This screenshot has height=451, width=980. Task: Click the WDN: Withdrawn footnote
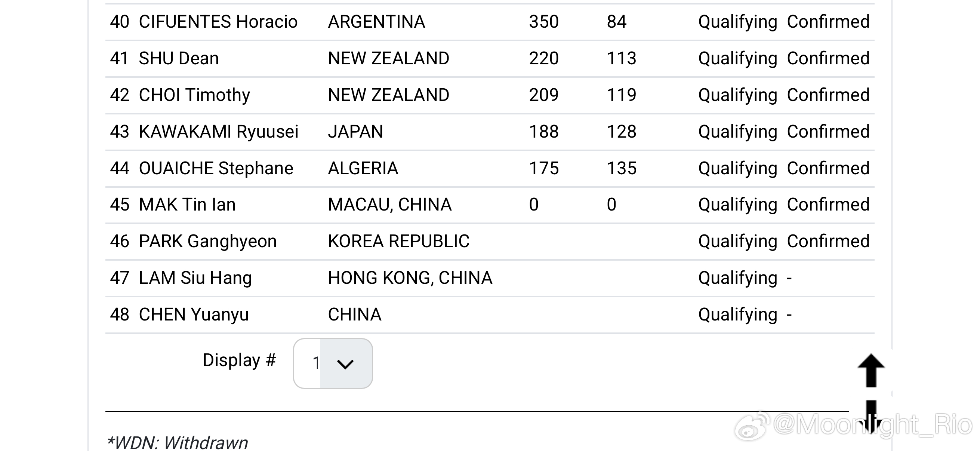click(177, 443)
